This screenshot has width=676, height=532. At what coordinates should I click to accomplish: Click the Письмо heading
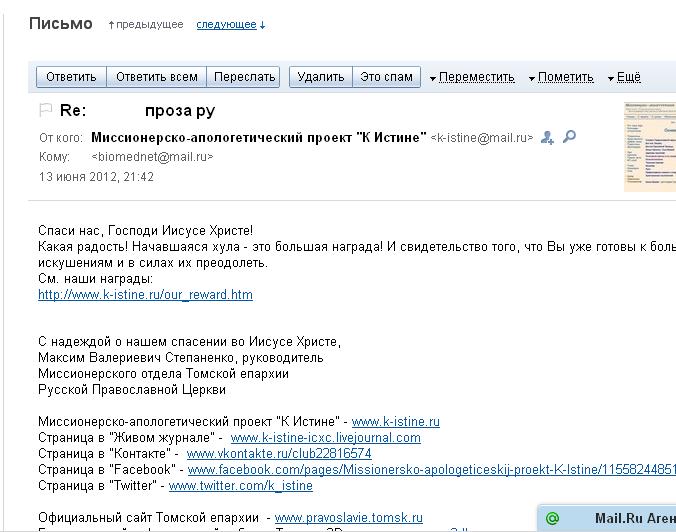coord(61,23)
